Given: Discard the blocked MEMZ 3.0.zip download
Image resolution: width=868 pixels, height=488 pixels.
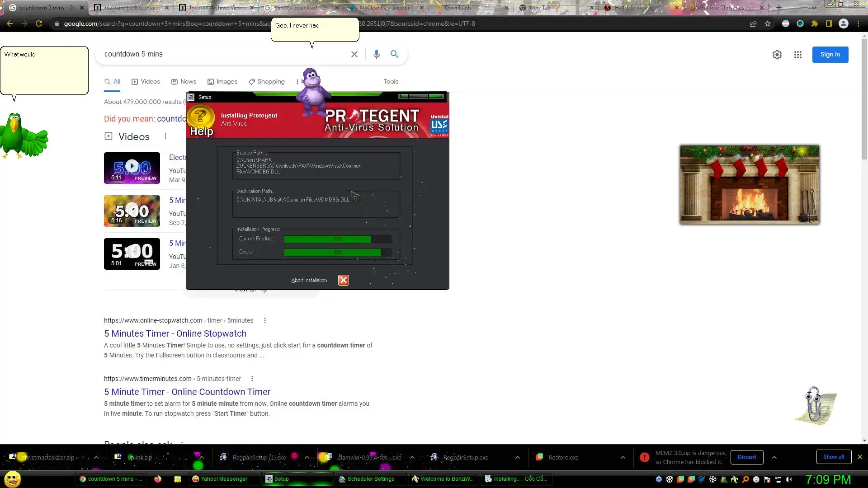Looking at the screenshot, I should tap(746, 457).
